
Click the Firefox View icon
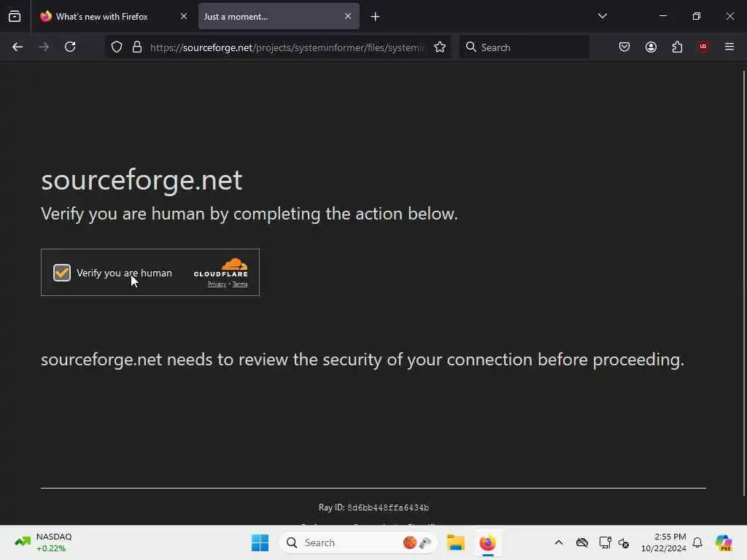pos(15,16)
